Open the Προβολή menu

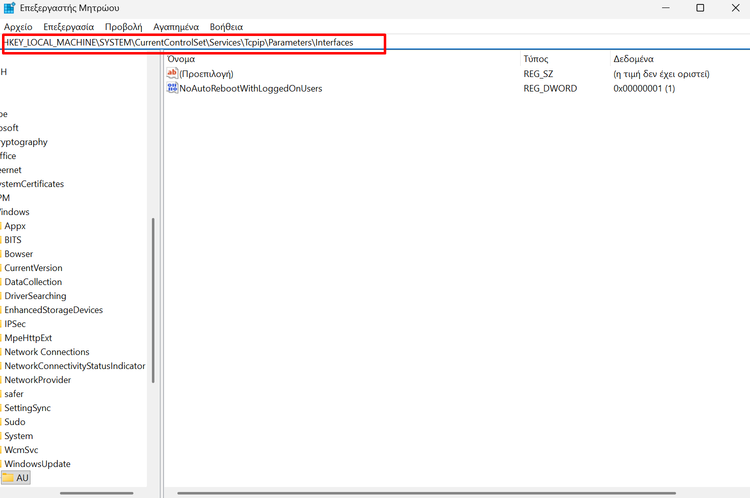124,27
